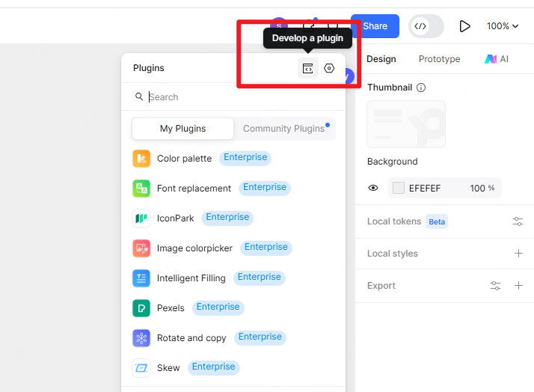Click the blue Share button

375,26
